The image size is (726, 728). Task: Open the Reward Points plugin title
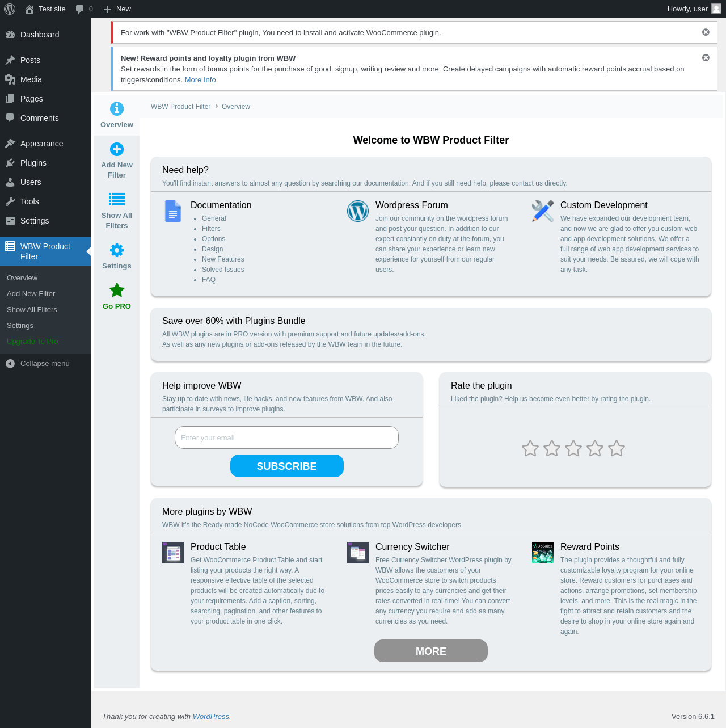[590, 547]
